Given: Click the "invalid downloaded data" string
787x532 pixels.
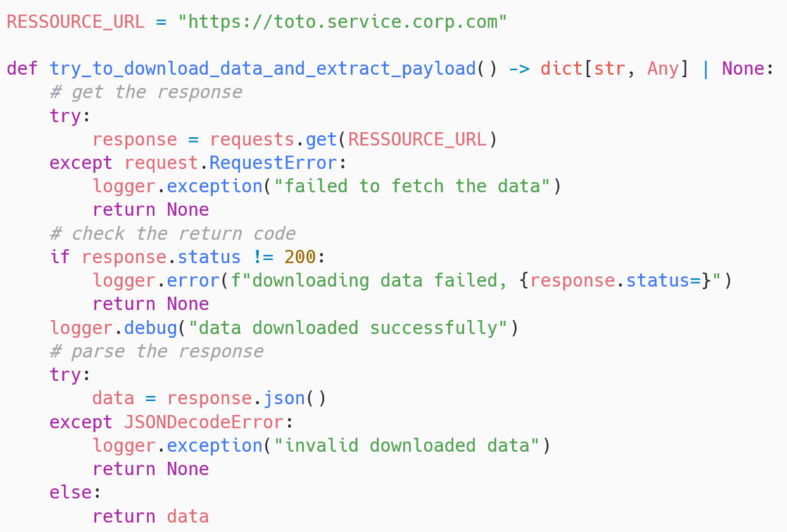Looking at the screenshot, I should pyautogui.click(x=407, y=446).
